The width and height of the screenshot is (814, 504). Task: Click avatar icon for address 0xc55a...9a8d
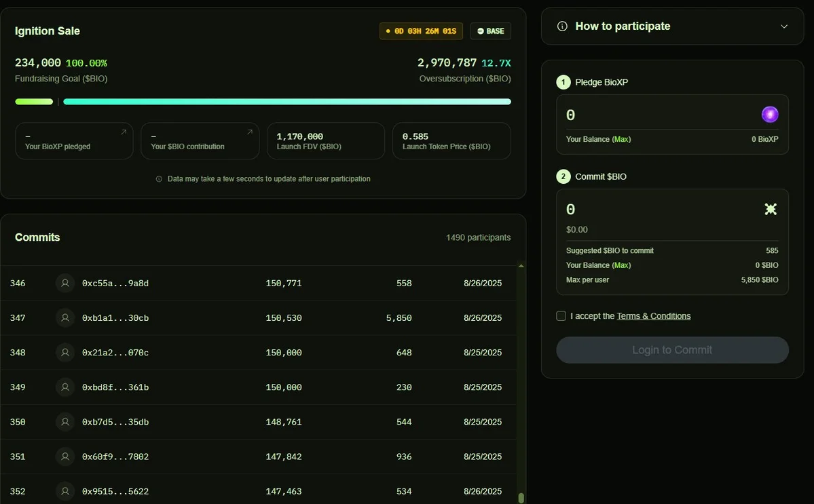[x=65, y=283]
